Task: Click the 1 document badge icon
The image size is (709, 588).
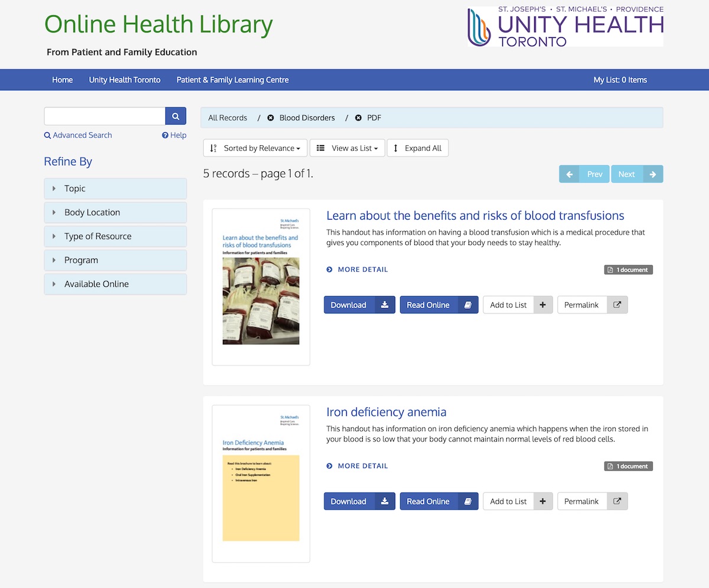Action: point(611,269)
